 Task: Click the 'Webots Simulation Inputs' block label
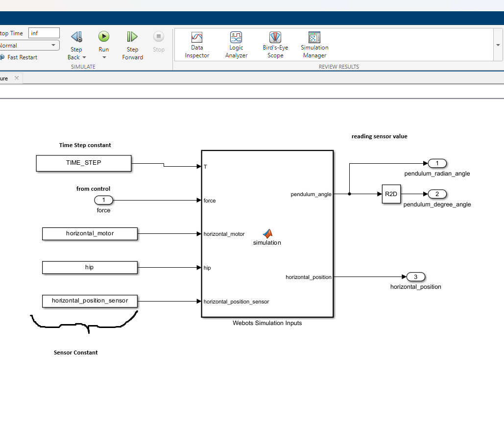[267, 323]
